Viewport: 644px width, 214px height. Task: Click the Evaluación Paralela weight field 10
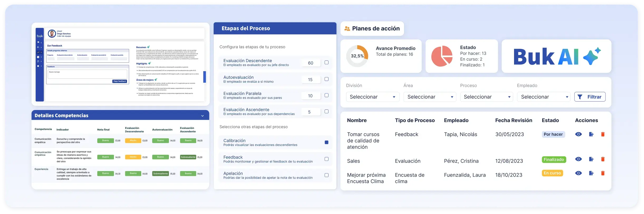point(311,96)
